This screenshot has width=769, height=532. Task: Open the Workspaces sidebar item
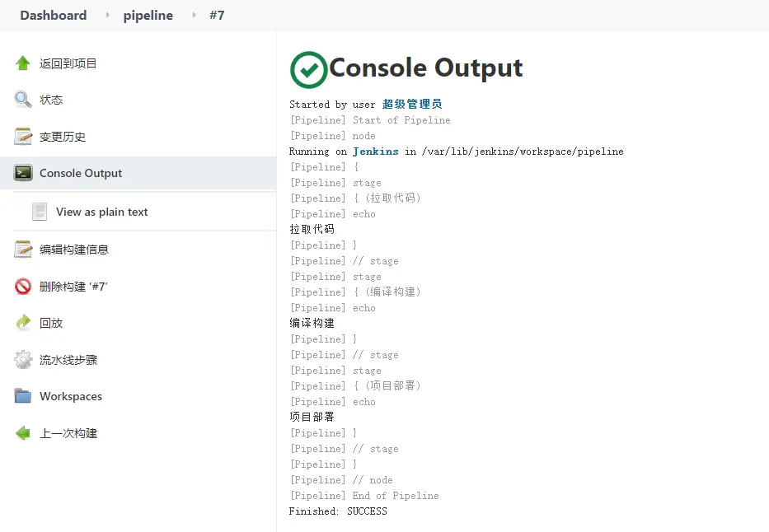click(x=71, y=396)
